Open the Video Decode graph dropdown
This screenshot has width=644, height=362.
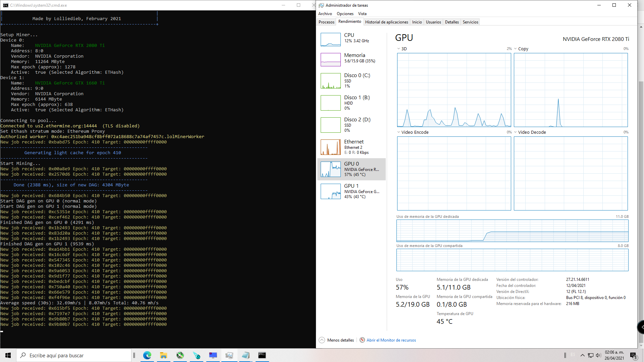click(515, 132)
